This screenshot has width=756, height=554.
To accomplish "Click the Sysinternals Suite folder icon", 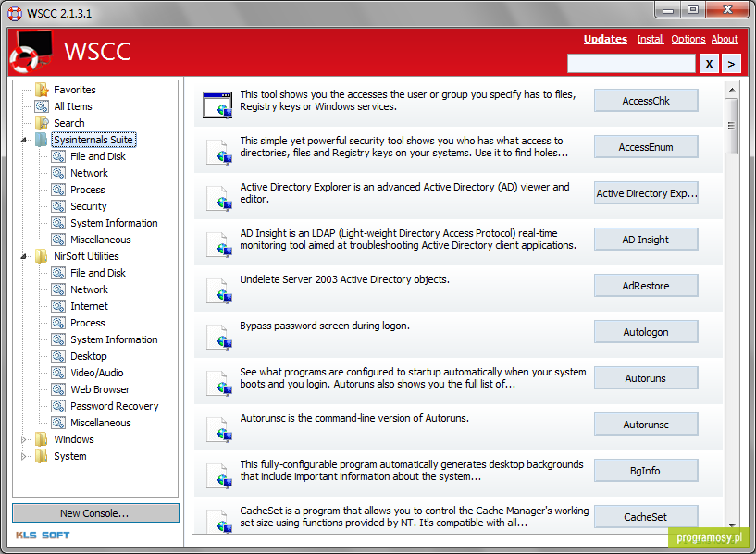I will pyautogui.click(x=42, y=140).
